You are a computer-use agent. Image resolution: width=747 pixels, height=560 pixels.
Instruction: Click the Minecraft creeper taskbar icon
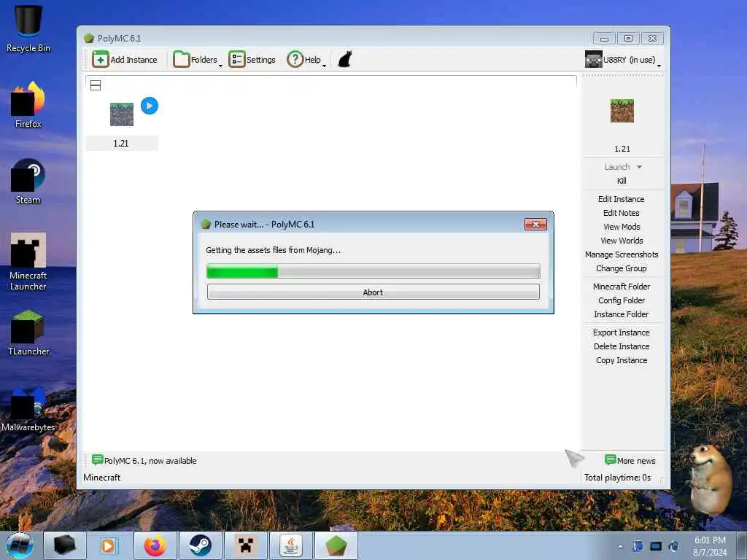pos(245,545)
